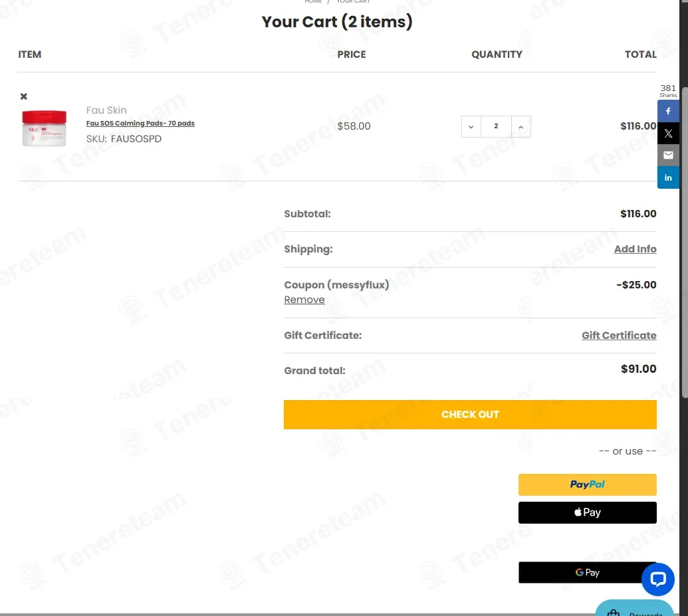The height and width of the screenshot is (616, 688).
Task: Pay with Google Pay button
Action: (587, 573)
